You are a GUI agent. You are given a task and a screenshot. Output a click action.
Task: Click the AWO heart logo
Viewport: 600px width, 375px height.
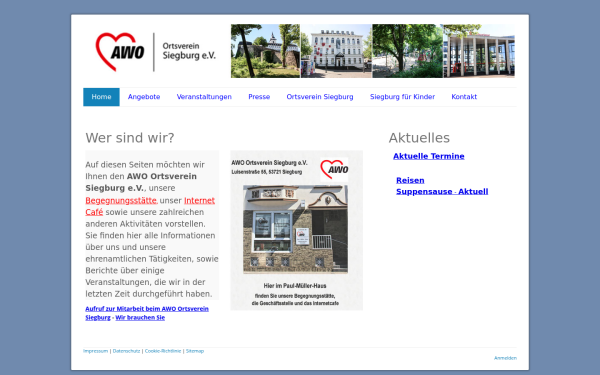coord(120,52)
